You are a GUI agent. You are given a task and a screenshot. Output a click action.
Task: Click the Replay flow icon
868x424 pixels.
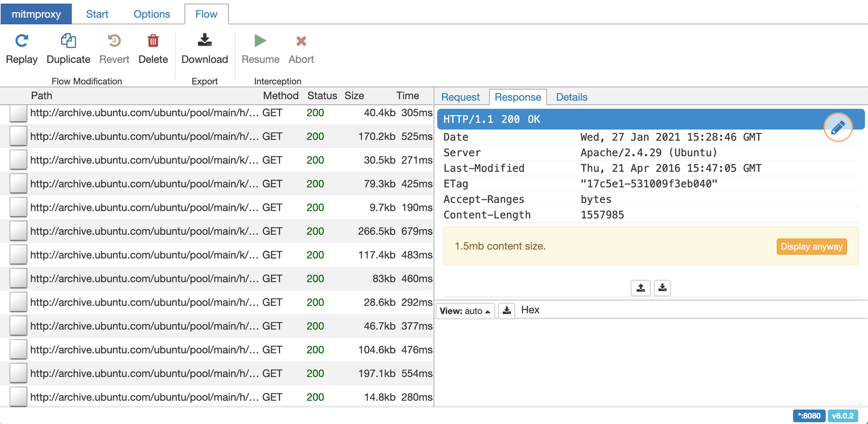(x=22, y=41)
